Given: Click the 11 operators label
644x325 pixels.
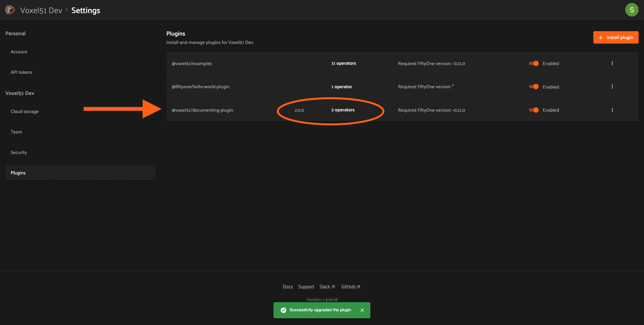Looking at the screenshot, I should point(343,63).
